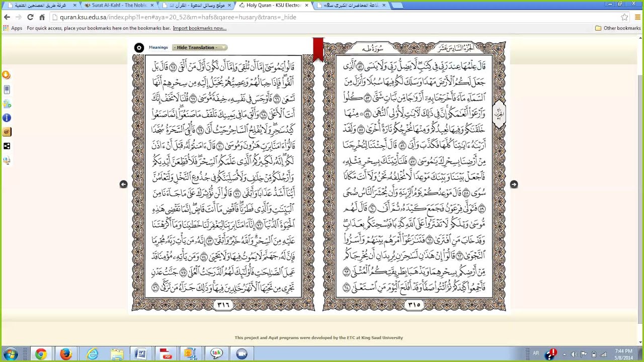Launch Firefox from the taskbar
This screenshot has height=362, width=644.
click(65, 354)
